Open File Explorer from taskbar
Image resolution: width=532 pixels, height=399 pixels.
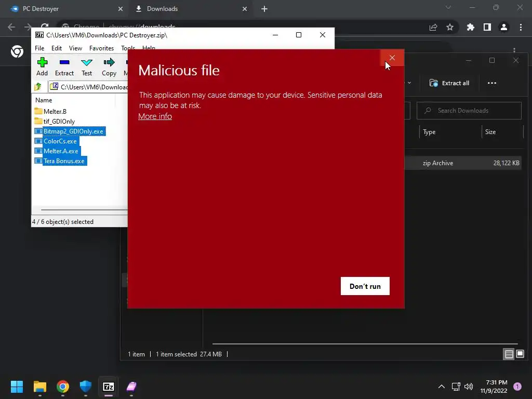[x=40, y=387]
